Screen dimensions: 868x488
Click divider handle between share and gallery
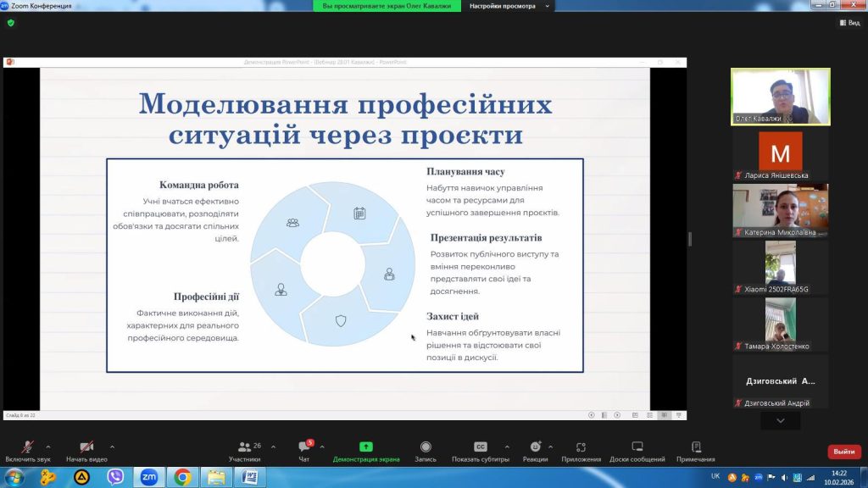click(x=689, y=240)
